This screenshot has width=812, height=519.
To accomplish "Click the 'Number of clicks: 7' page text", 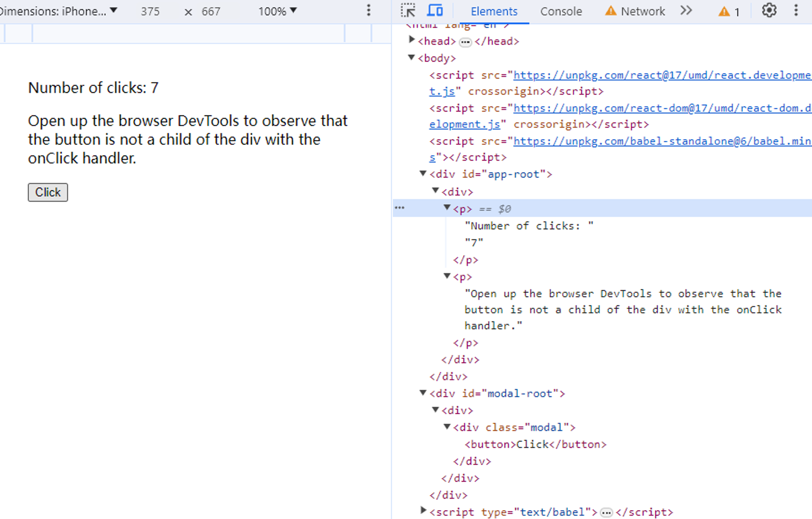I will tap(93, 88).
